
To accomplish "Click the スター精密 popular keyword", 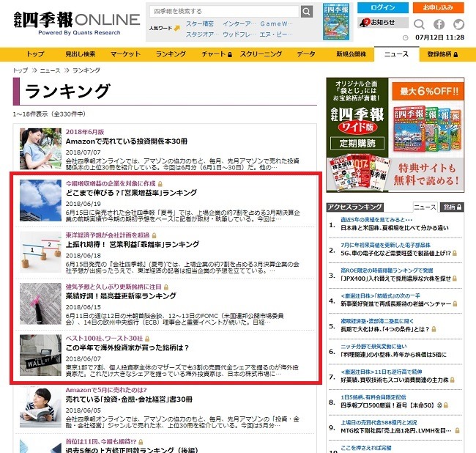I will 199,23.
